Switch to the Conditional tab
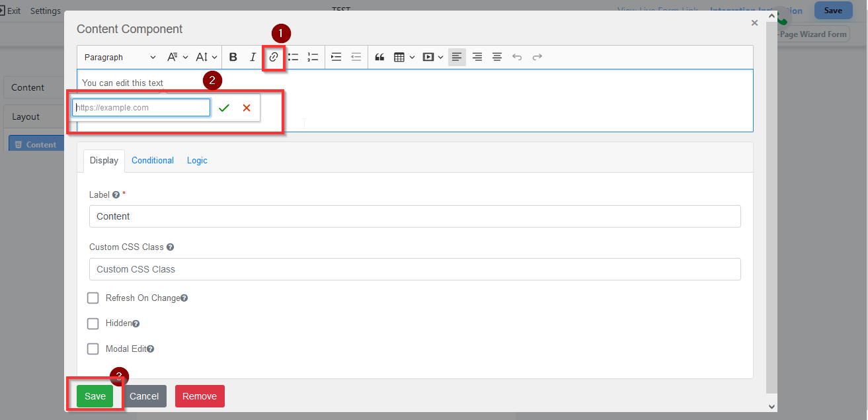The image size is (868, 420). click(153, 161)
